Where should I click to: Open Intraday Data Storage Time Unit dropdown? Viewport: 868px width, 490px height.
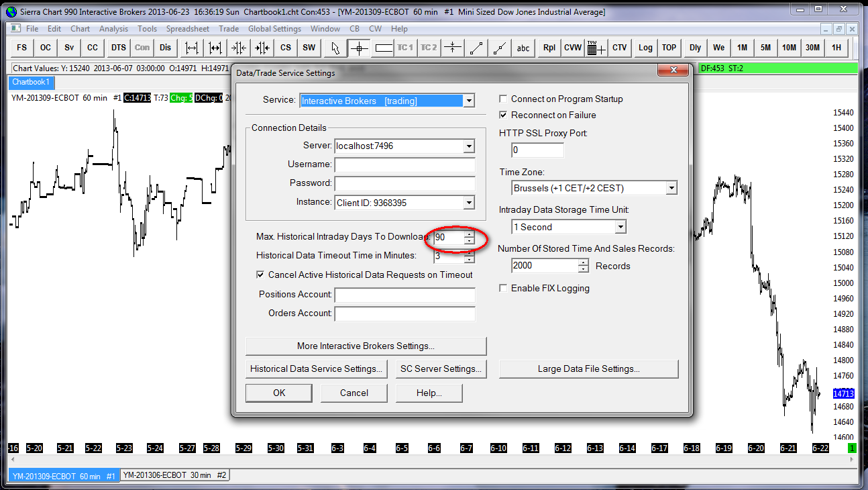click(620, 227)
